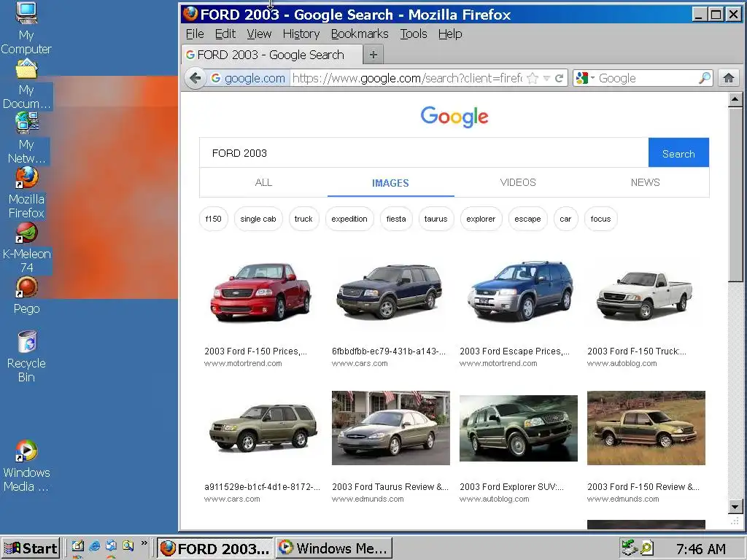Image resolution: width=747 pixels, height=560 pixels.
Task: Filter by focus chip
Action: click(600, 219)
